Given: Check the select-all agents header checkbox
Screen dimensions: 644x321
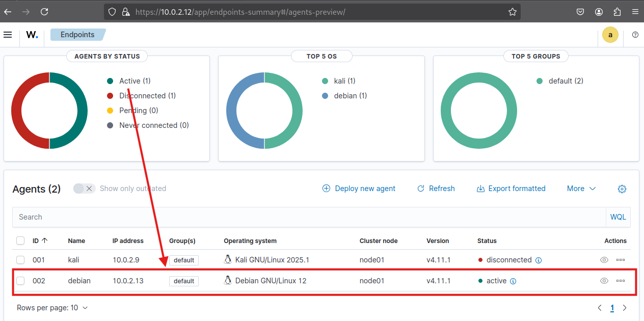Looking at the screenshot, I should coord(20,240).
